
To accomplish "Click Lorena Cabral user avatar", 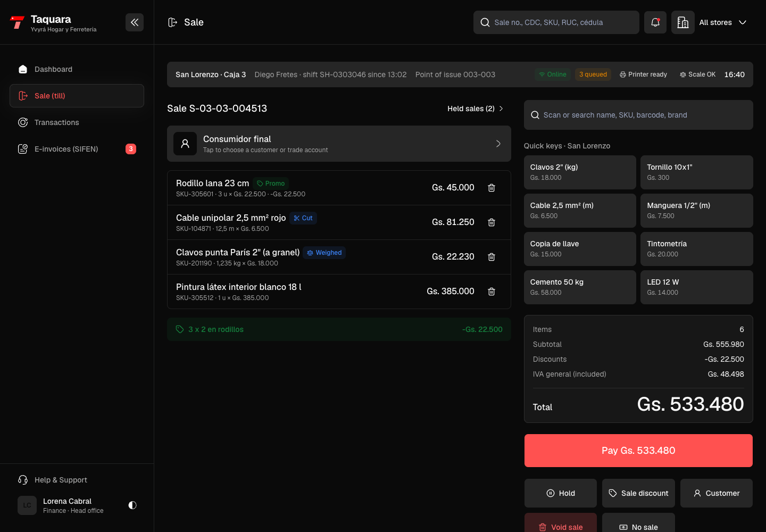I will coord(27,505).
